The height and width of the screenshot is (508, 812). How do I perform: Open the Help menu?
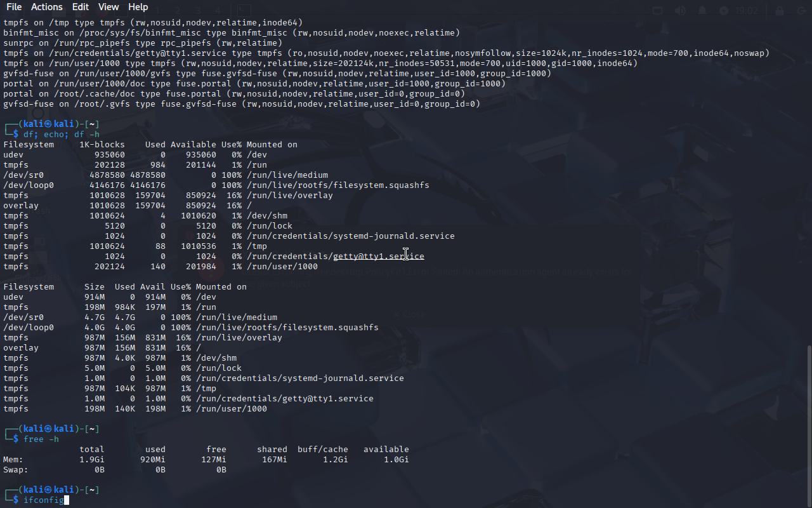(x=138, y=7)
